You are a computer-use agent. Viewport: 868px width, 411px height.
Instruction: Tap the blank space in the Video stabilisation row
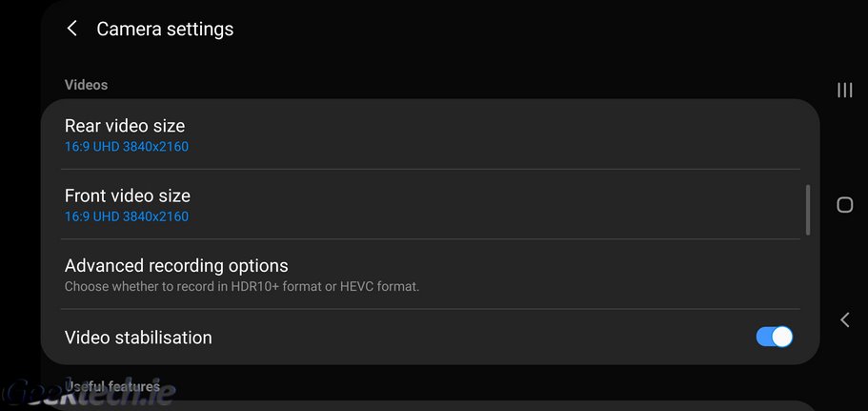[476, 338]
